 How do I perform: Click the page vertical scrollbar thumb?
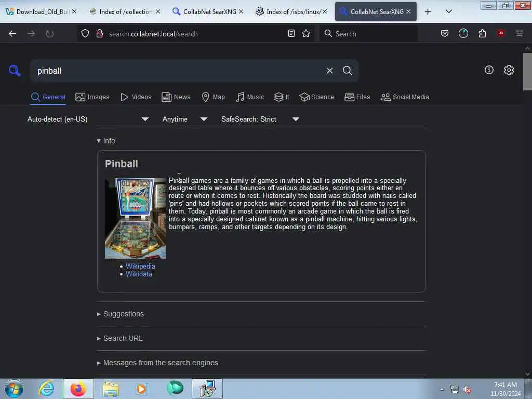527,71
